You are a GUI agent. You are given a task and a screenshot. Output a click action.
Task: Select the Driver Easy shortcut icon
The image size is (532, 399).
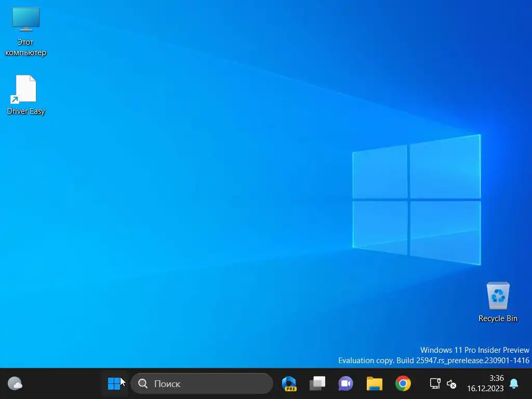point(26,95)
